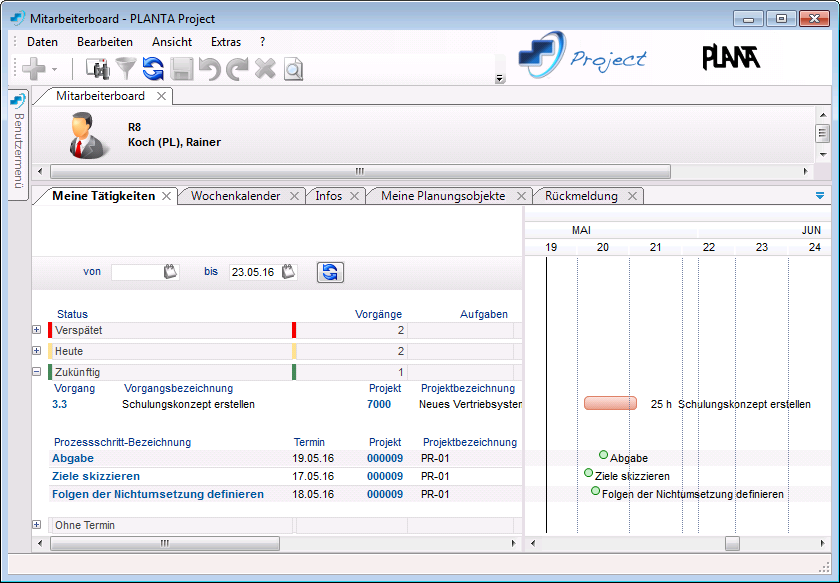This screenshot has width=840, height=583.
Task: Switch to the Rückmeldung tab
Action: (x=581, y=196)
